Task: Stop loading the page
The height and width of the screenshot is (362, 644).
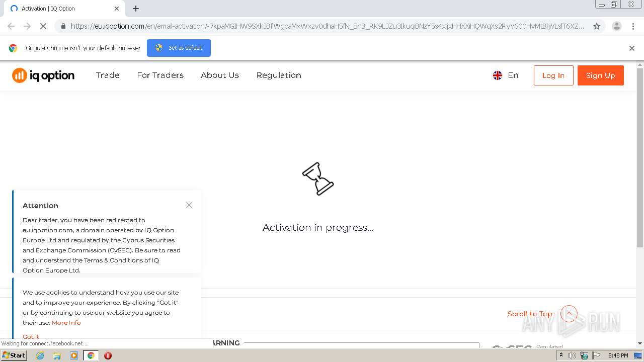Action: point(43,26)
